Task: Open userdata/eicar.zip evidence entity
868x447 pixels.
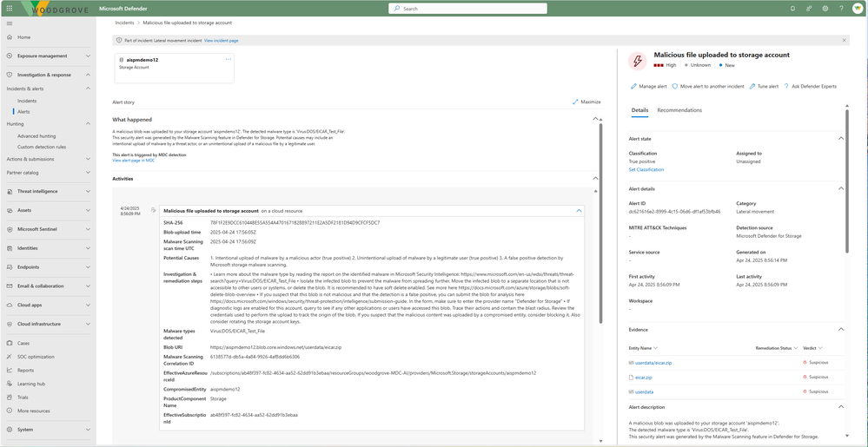Action: click(653, 363)
